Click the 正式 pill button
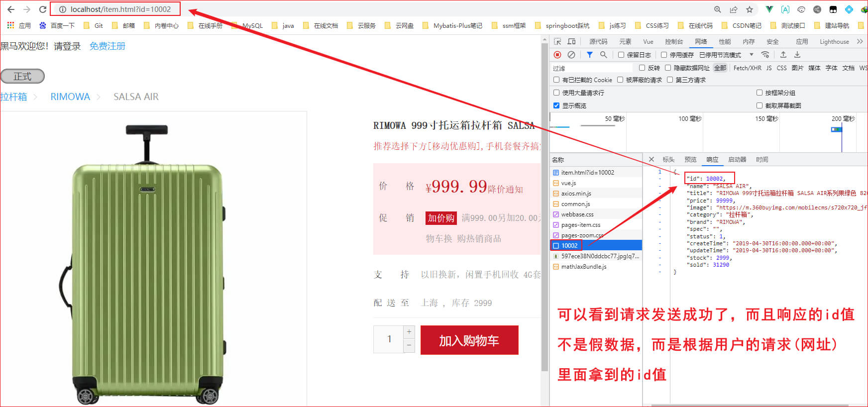The image size is (868, 407). pyautogui.click(x=22, y=76)
